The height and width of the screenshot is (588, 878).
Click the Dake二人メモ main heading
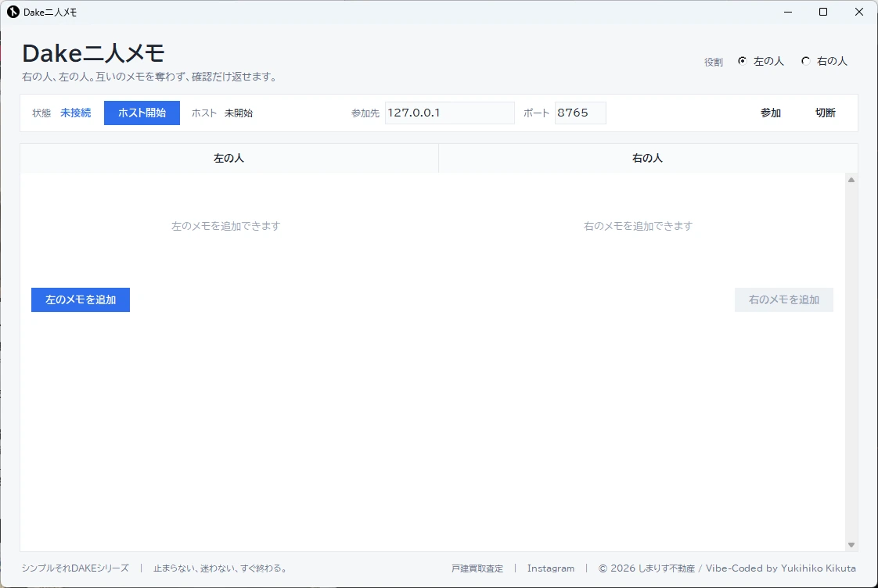point(93,54)
